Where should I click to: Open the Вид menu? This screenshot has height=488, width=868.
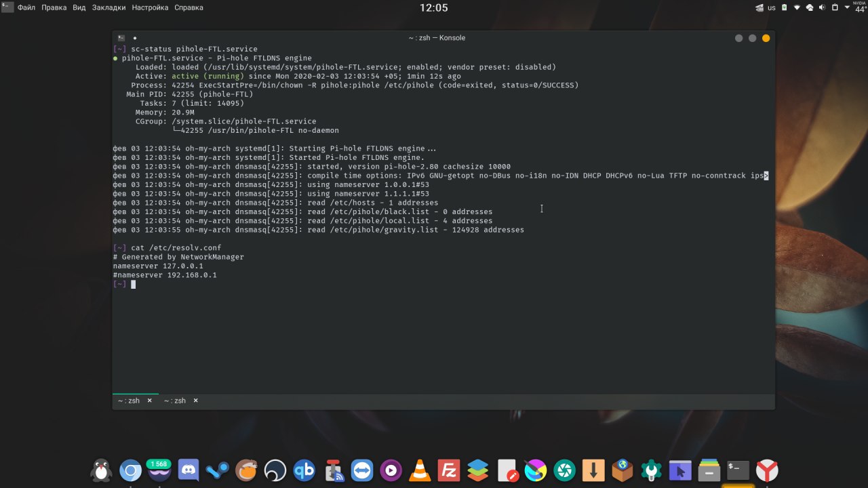pos(79,7)
